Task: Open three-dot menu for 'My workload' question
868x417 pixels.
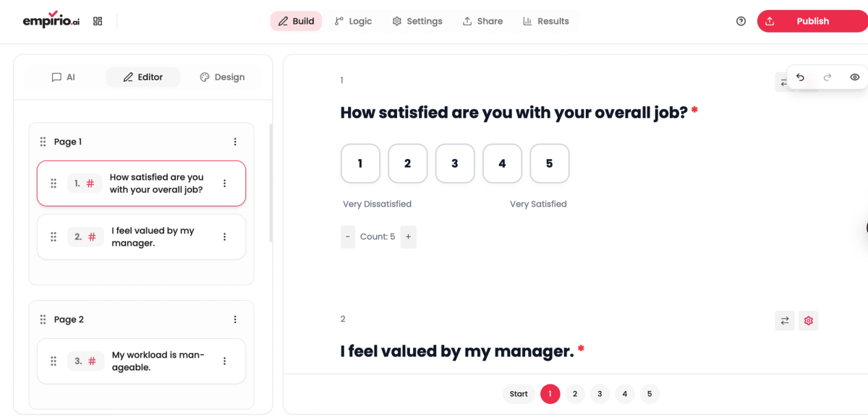Action: pos(224,361)
